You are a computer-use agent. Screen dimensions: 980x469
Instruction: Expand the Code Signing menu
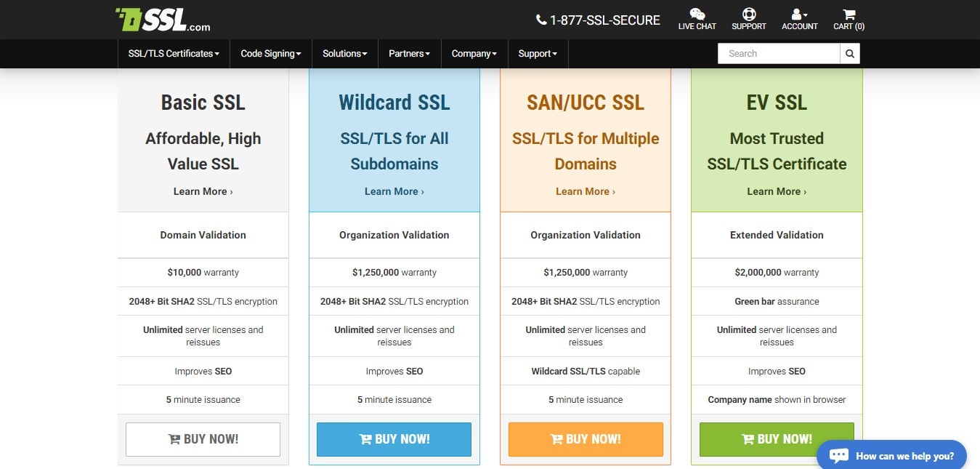[271, 54]
